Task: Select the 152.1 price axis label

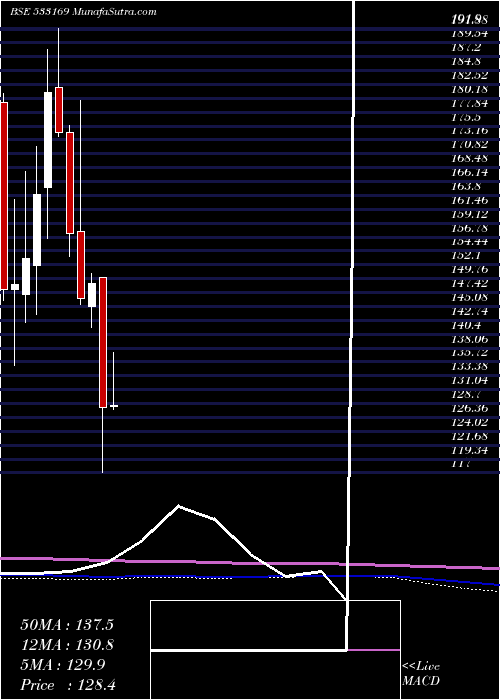Action: [x=467, y=255]
